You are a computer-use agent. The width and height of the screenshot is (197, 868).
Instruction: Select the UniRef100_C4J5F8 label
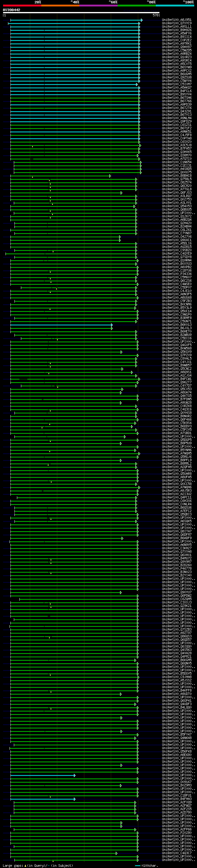click(177, 135)
